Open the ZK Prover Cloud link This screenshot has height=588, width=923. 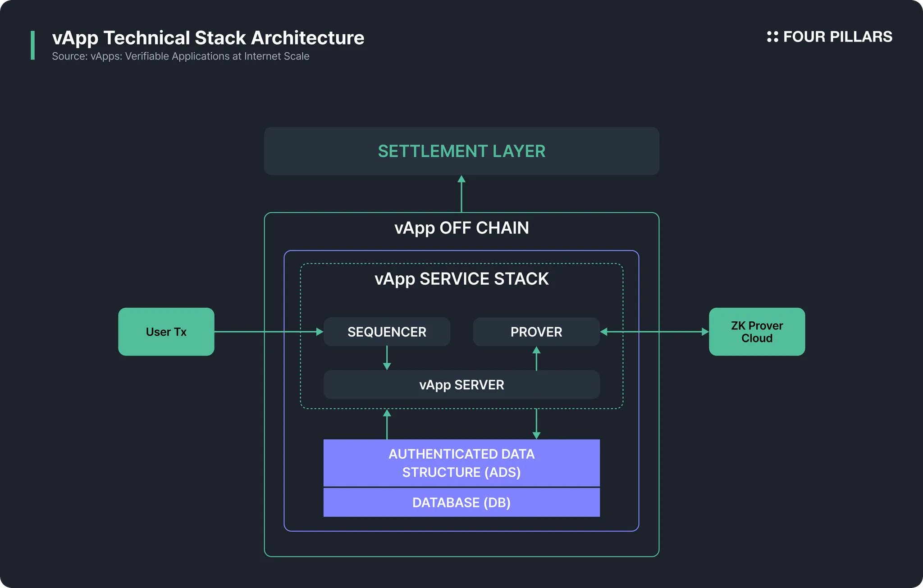tap(757, 332)
